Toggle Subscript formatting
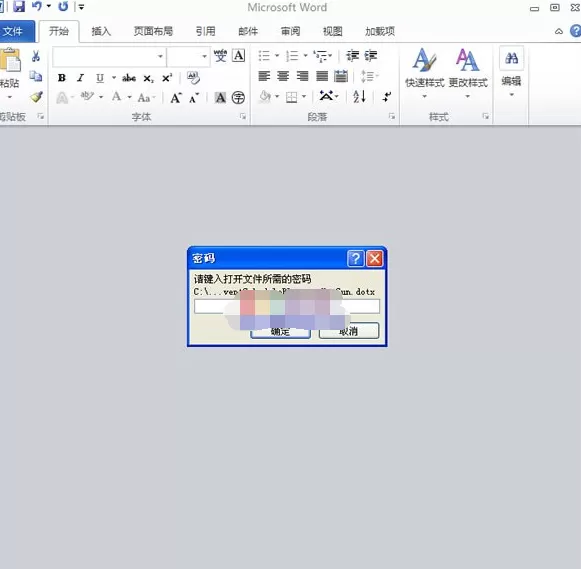The width and height of the screenshot is (581, 569). pos(148,78)
